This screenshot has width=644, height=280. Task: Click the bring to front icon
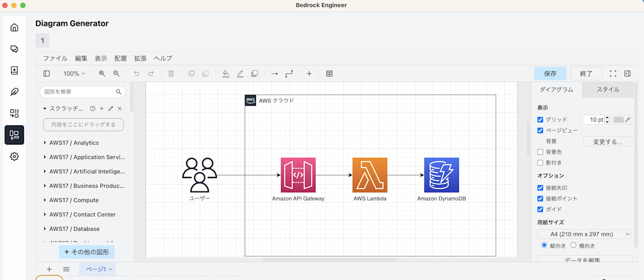(x=191, y=73)
